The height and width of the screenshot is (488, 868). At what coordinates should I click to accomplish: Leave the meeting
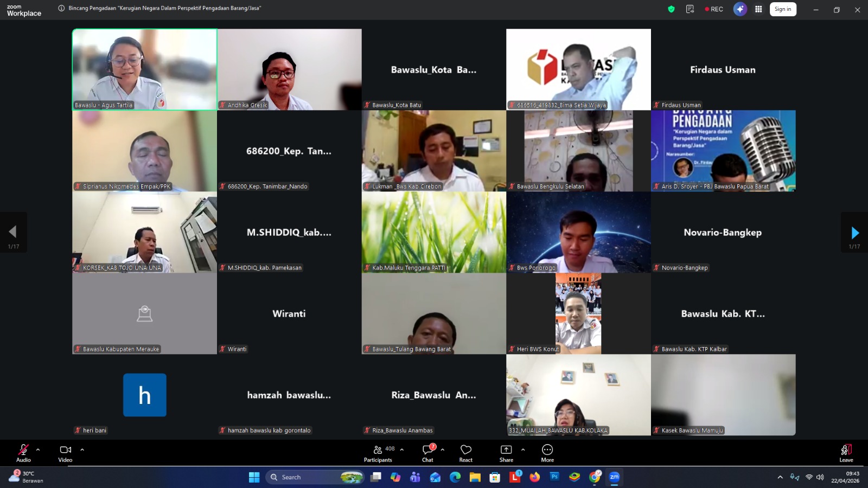[846, 452]
